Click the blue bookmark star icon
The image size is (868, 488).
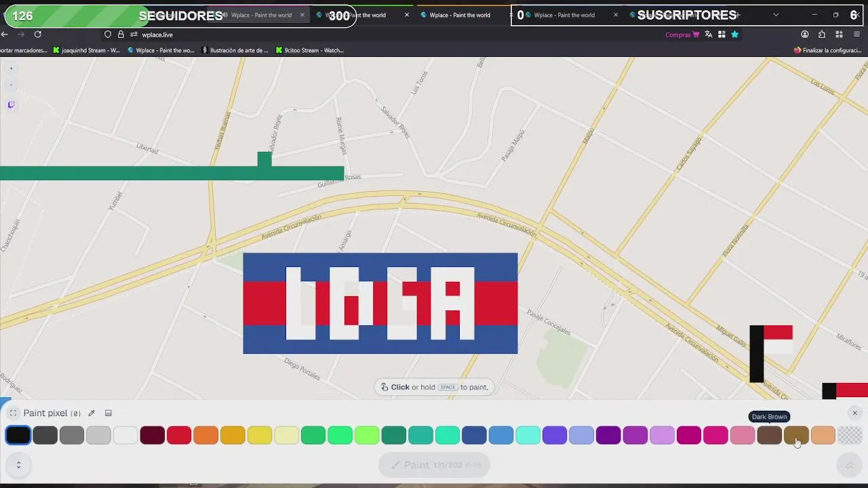coord(734,35)
